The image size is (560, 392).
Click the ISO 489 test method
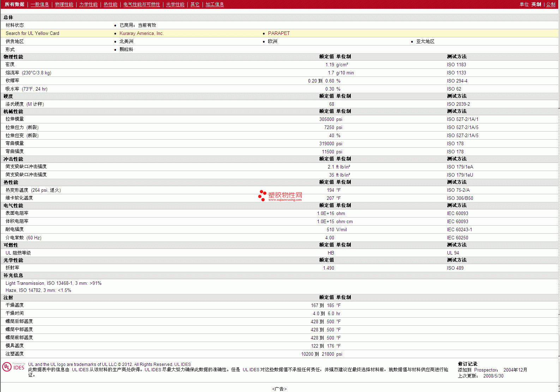point(455,268)
